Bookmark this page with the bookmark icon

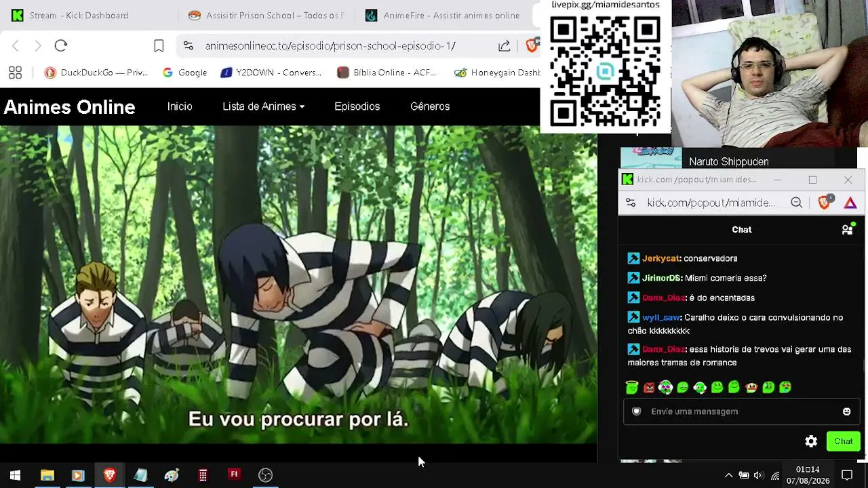tap(159, 45)
